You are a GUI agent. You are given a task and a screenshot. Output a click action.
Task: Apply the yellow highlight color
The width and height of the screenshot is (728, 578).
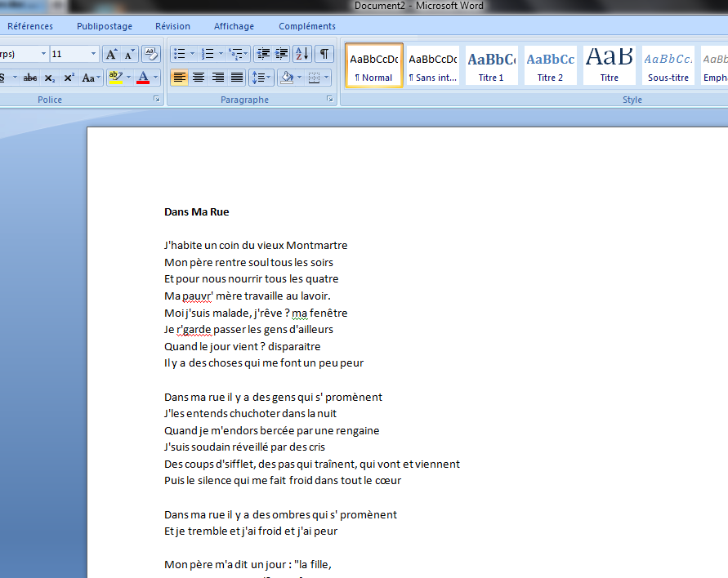point(115,78)
